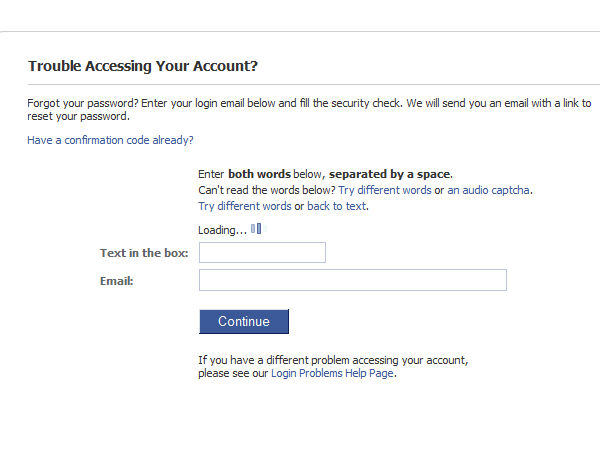
Task: Click "Try different words" before "back to text"
Action: [244, 207]
